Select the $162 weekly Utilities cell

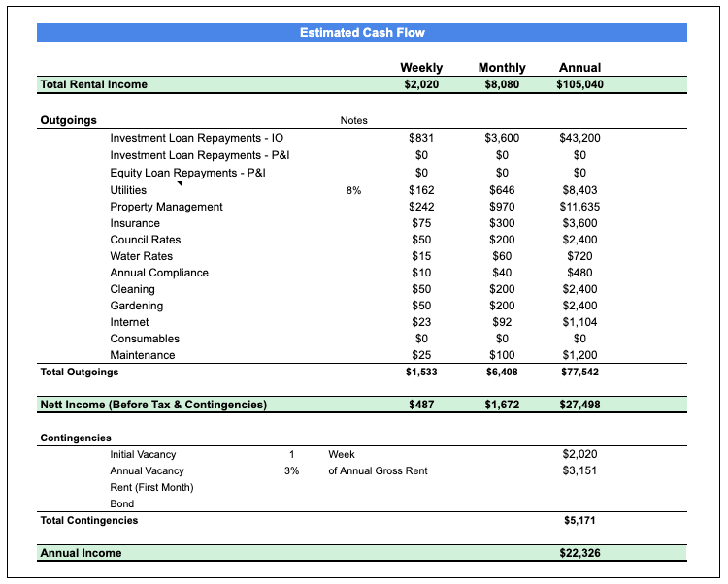[421, 190]
